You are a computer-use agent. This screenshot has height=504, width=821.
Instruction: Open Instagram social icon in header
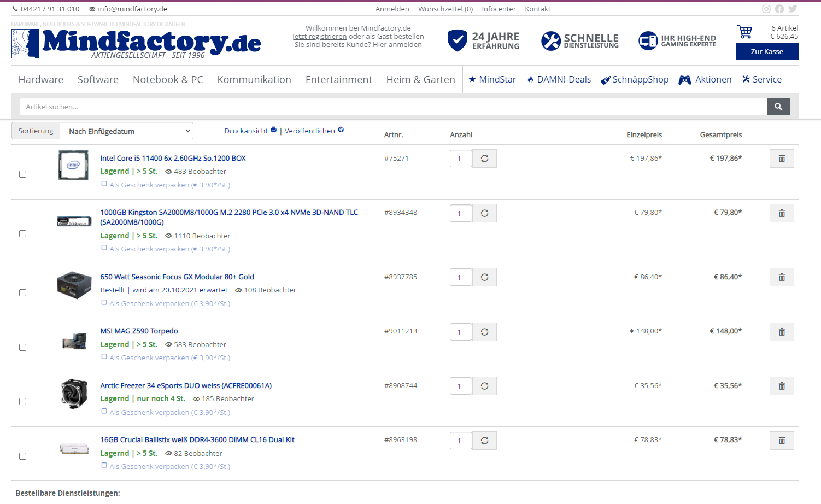(766, 9)
